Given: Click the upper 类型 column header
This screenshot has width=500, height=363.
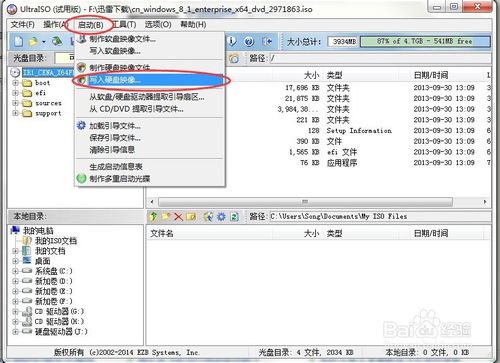Looking at the screenshot, I should [335, 75].
